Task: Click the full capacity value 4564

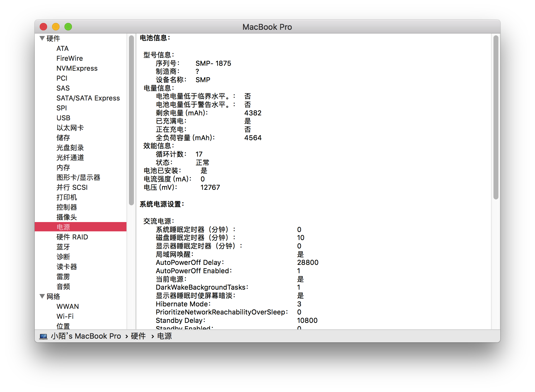Action: (253, 138)
